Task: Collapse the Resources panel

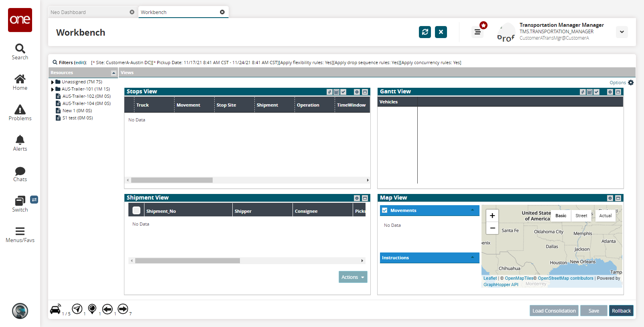Action: [114, 73]
